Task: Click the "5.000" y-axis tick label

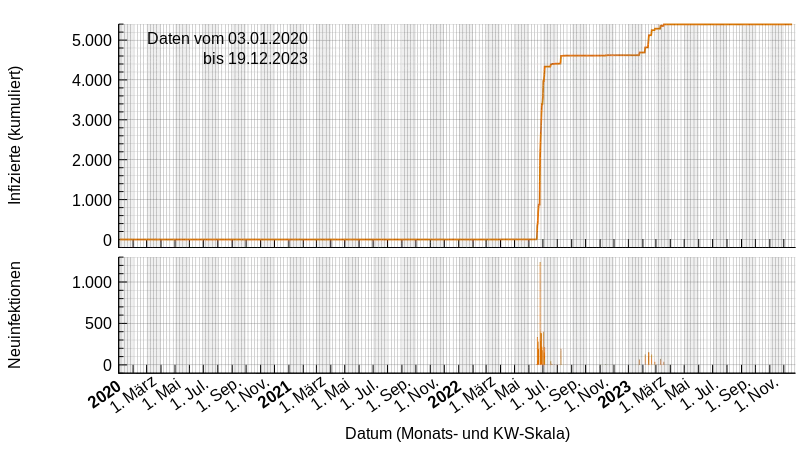Action: click(92, 40)
